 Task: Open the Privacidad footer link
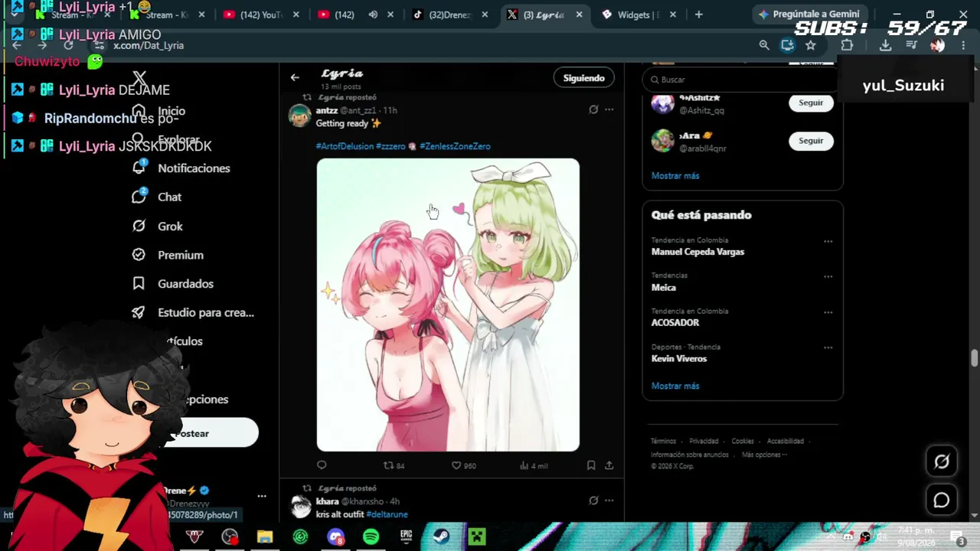pyautogui.click(x=704, y=442)
